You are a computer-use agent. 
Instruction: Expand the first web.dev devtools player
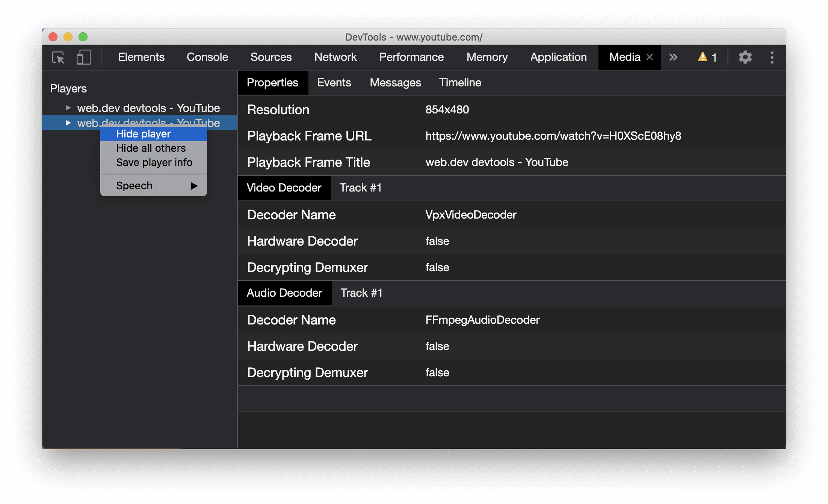click(x=67, y=108)
